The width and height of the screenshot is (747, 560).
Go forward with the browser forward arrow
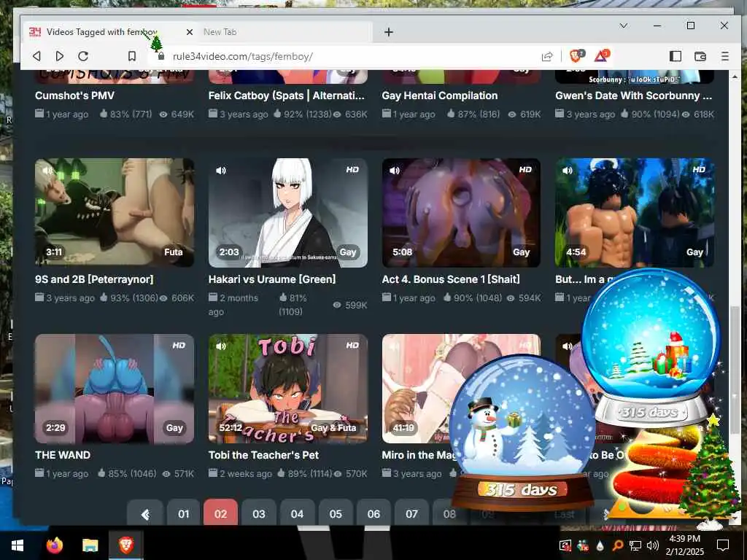[60, 56]
